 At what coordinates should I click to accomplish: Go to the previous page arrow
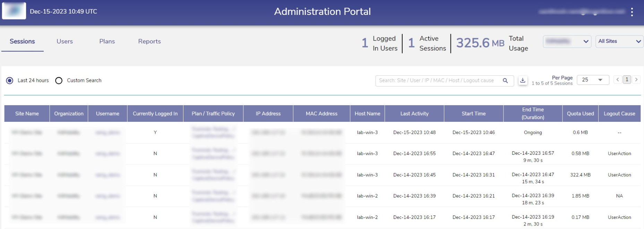click(x=618, y=79)
